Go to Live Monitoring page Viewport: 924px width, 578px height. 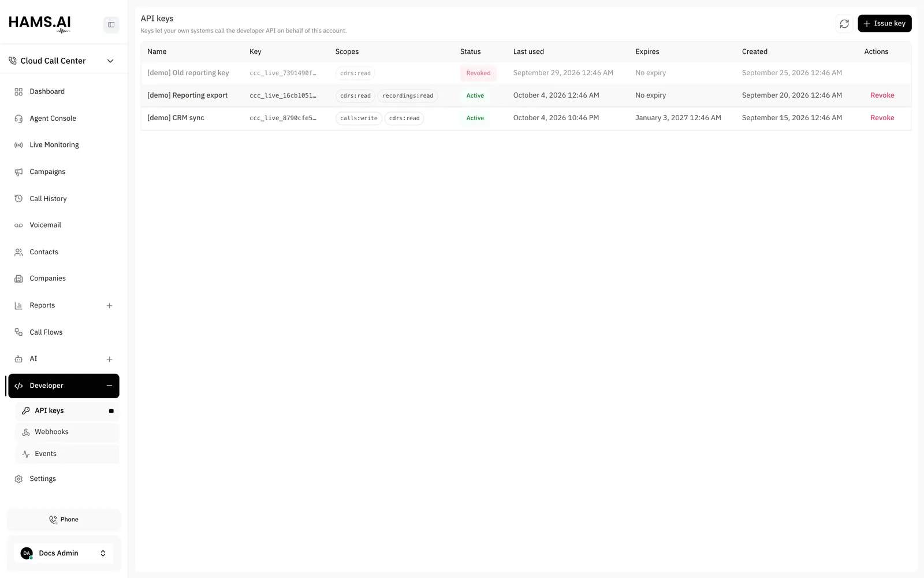64,145
